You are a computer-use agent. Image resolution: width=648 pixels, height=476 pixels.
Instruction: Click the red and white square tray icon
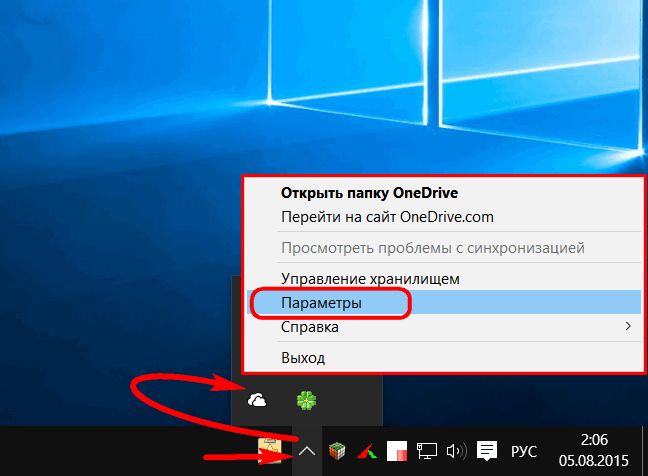(398, 451)
